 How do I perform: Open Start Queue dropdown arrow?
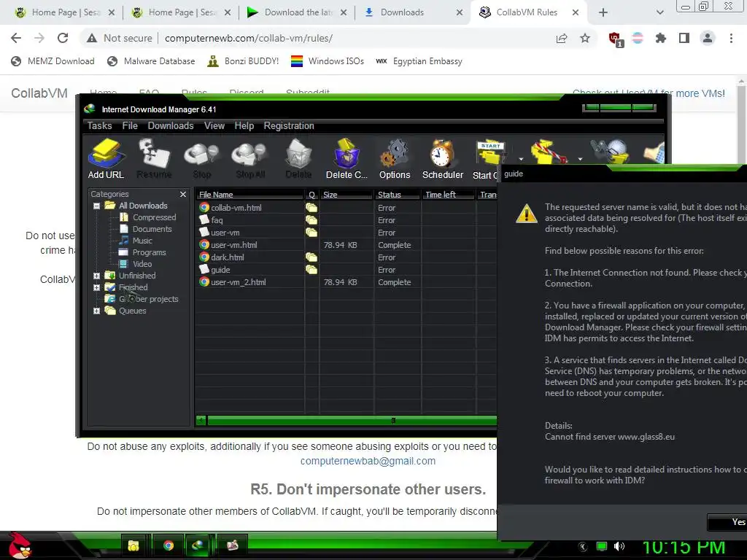click(x=521, y=159)
